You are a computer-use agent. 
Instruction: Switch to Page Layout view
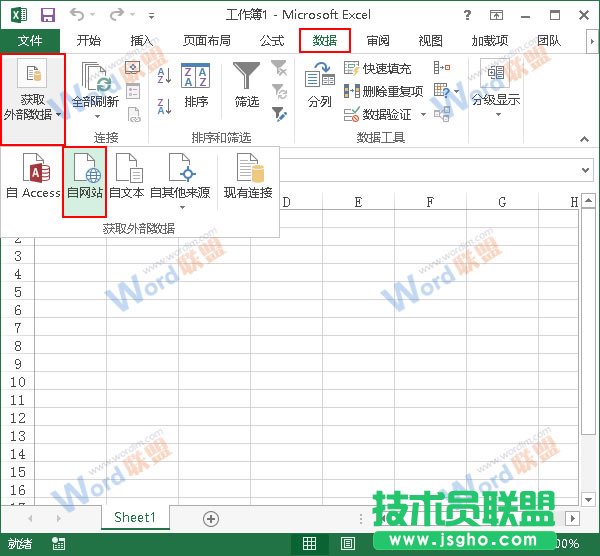click(347, 543)
